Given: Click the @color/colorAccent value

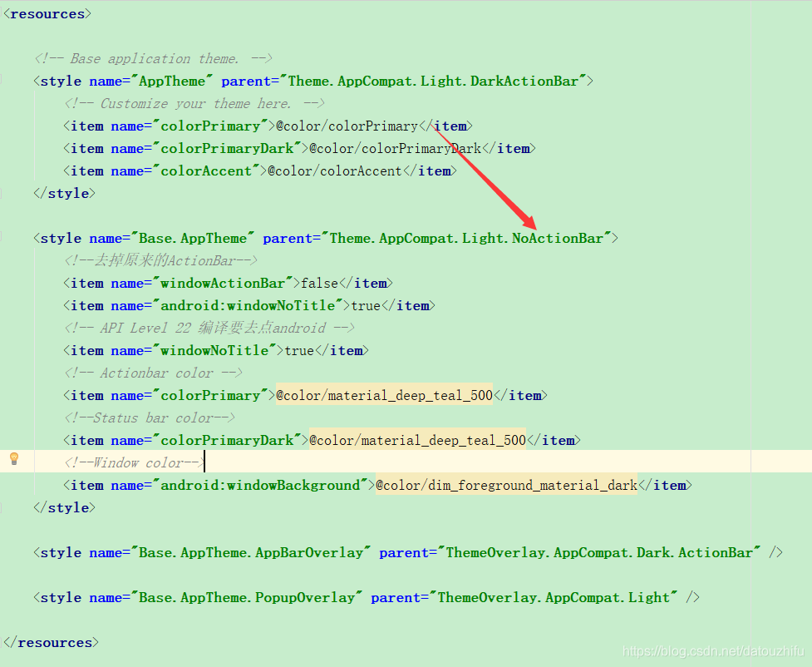Looking at the screenshot, I should click(x=335, y=171).
